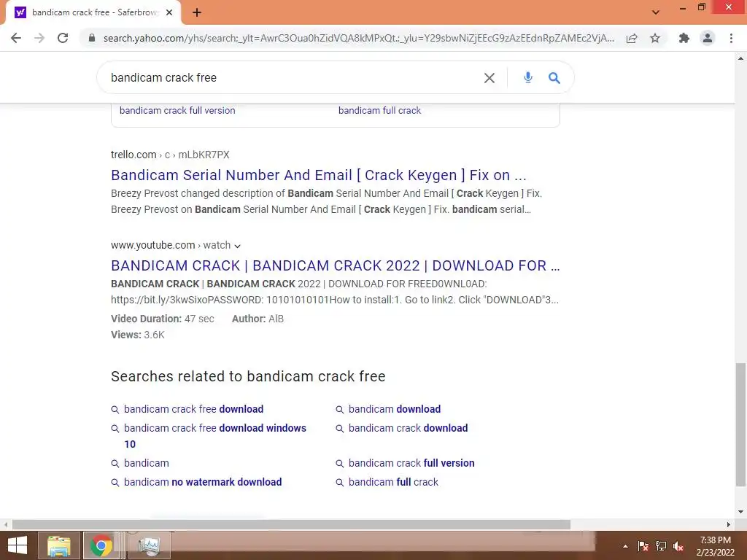Click the address bar URL field
Image resolution: width=747 pixels, height=560 pixels.
click(x=358, y=38)
